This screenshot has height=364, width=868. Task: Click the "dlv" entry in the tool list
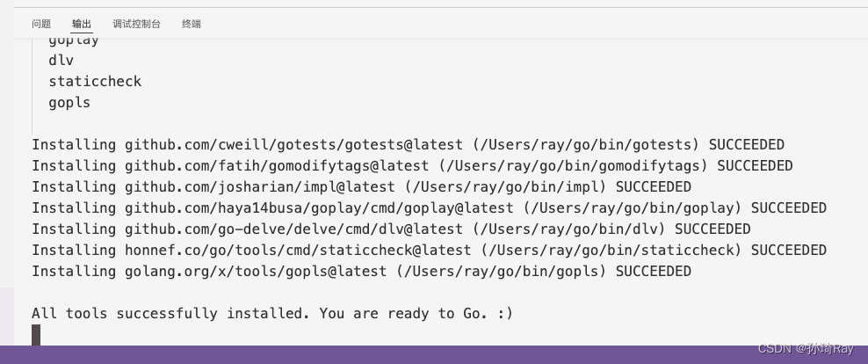[x=61, y=61]
